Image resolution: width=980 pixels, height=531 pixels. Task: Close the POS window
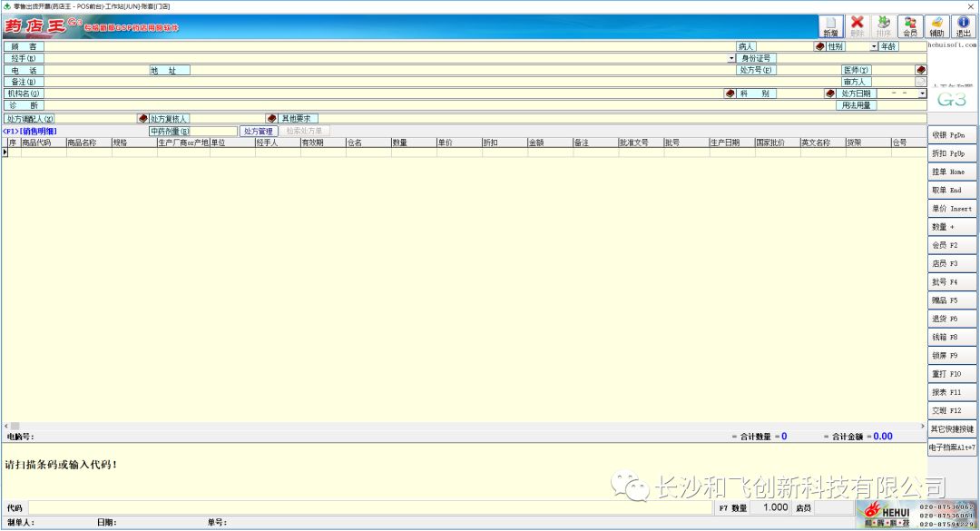click(971, 6)
